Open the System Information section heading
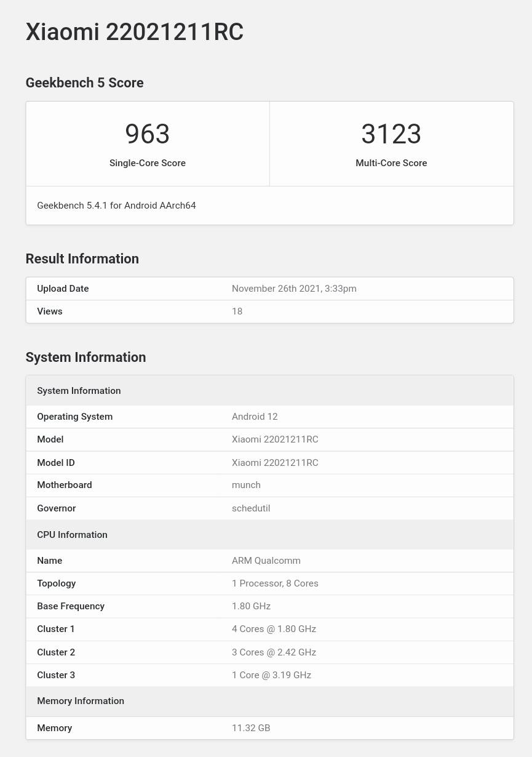This screenshot has width=532, height=757. coord(85,357)
